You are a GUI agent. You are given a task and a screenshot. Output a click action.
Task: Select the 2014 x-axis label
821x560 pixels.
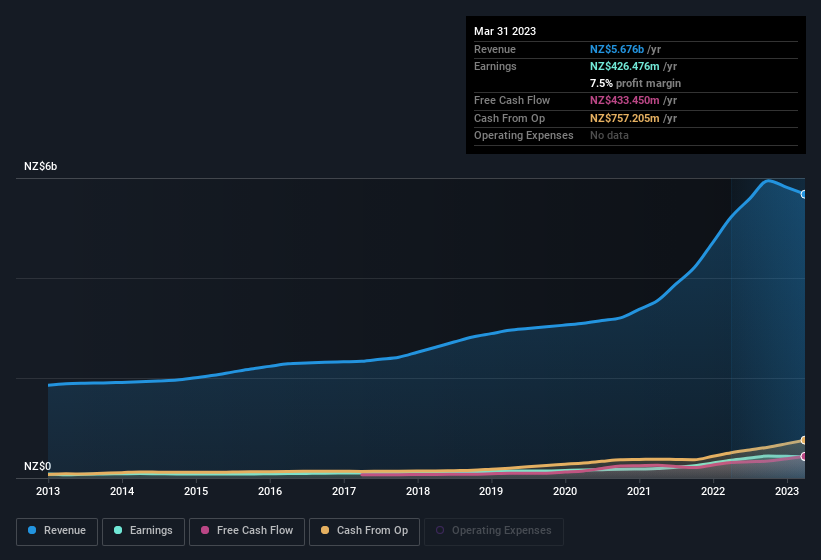click(122, 491)
